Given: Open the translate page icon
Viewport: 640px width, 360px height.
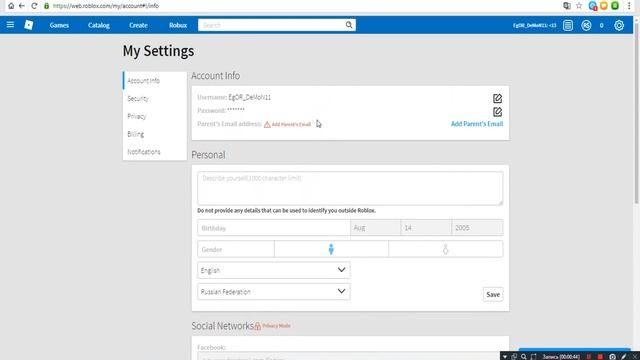Looking at the screenshot, I should point(567,6).
